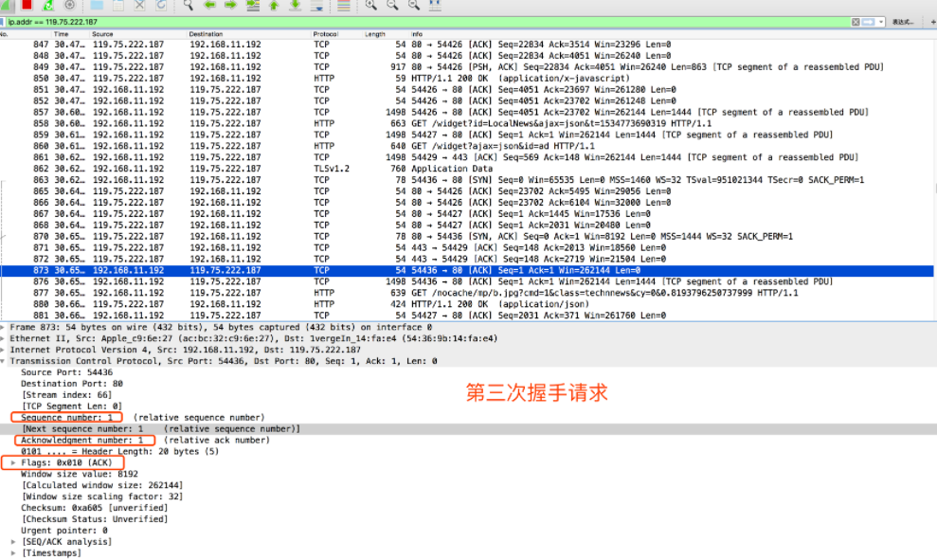Screen dimensions: 937x560
Task: Select packet 858 GET LocalNews widget
Action: coord(466,124)
